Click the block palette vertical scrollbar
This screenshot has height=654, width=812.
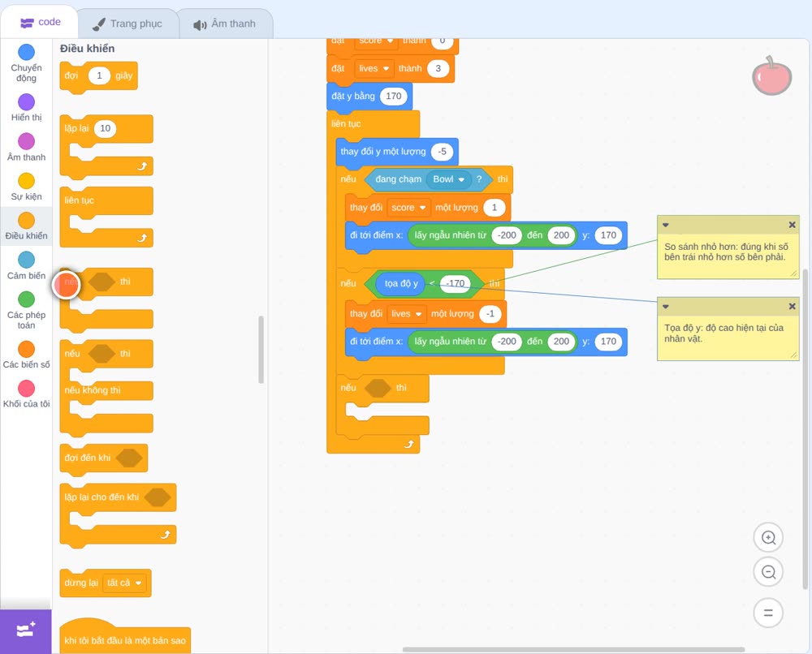[x=261, y=350]
